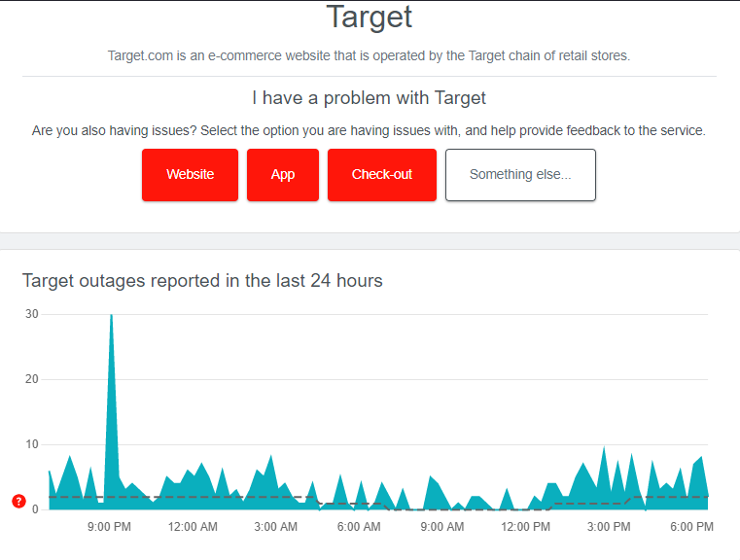Click the 9:00 AM axis label

[442, 527]
